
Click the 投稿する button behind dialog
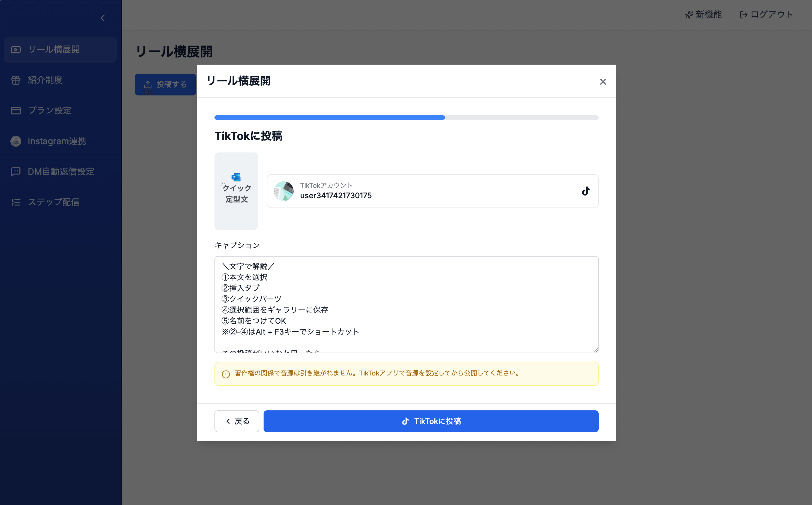(165, 85)
